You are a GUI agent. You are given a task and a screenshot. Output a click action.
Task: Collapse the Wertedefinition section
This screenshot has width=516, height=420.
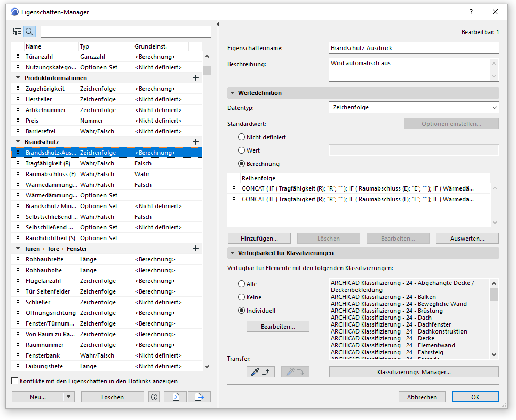(232, 92)
